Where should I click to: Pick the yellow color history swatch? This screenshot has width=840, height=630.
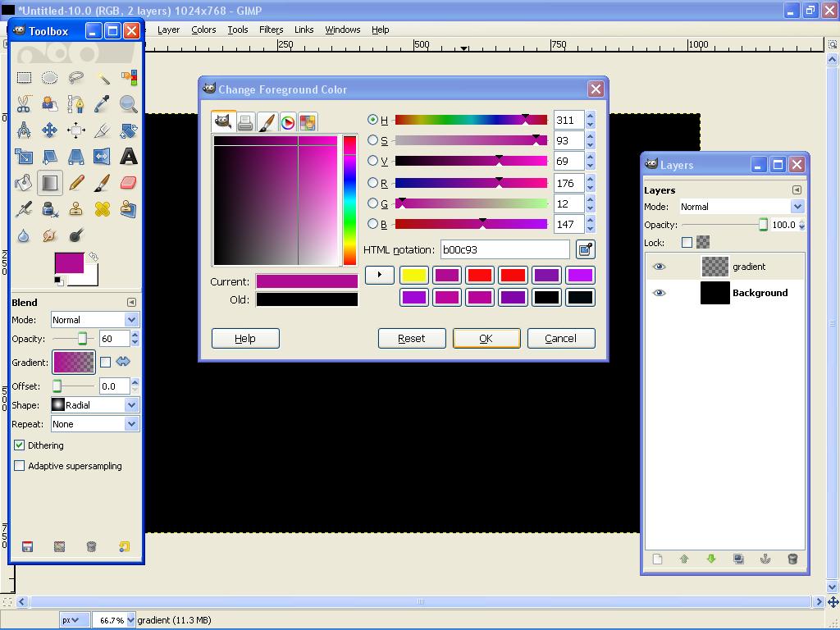click(x=414, y=276)
